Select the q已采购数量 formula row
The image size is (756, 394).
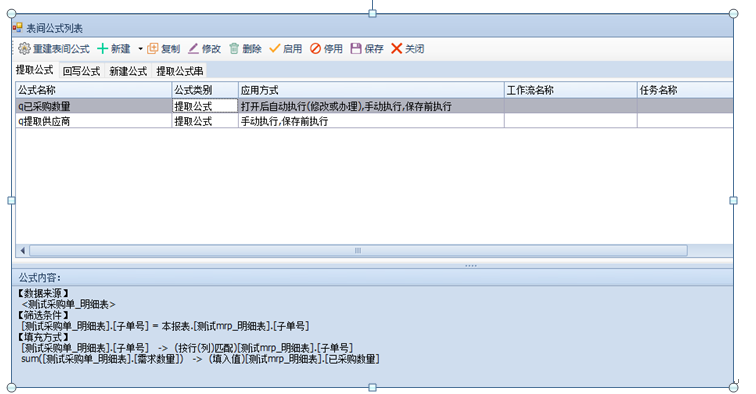(x=374, y=106)
